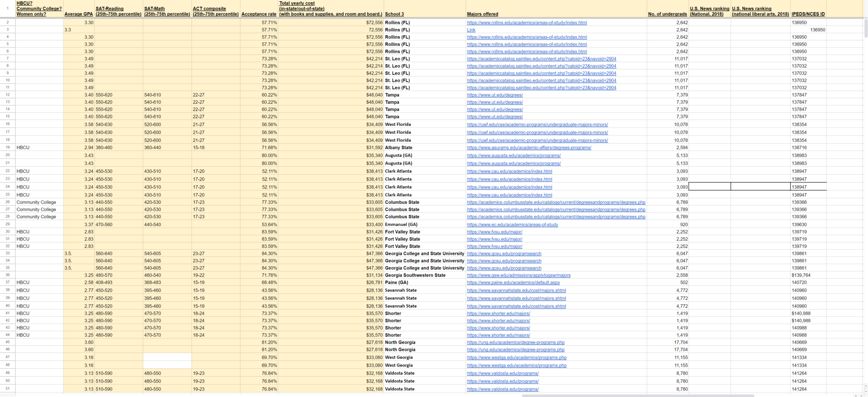Select the 'ACT composite' header cell

tap(216, 9)
